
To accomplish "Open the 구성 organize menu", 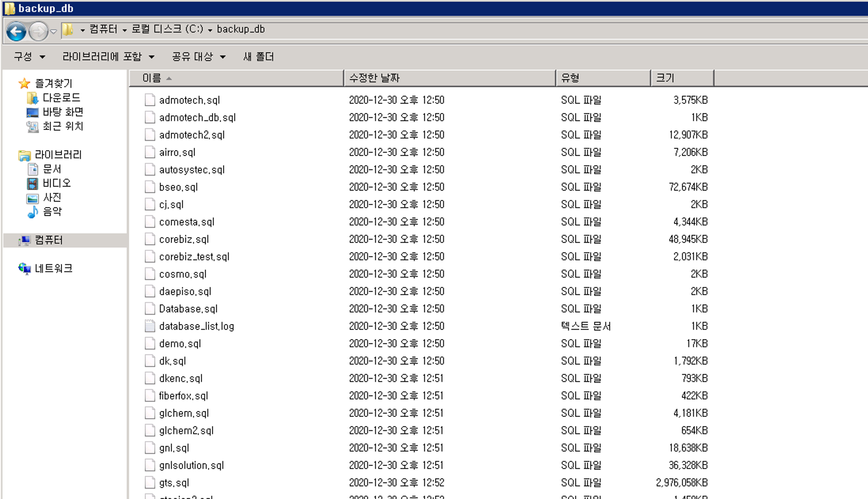I will click(29, 57).
